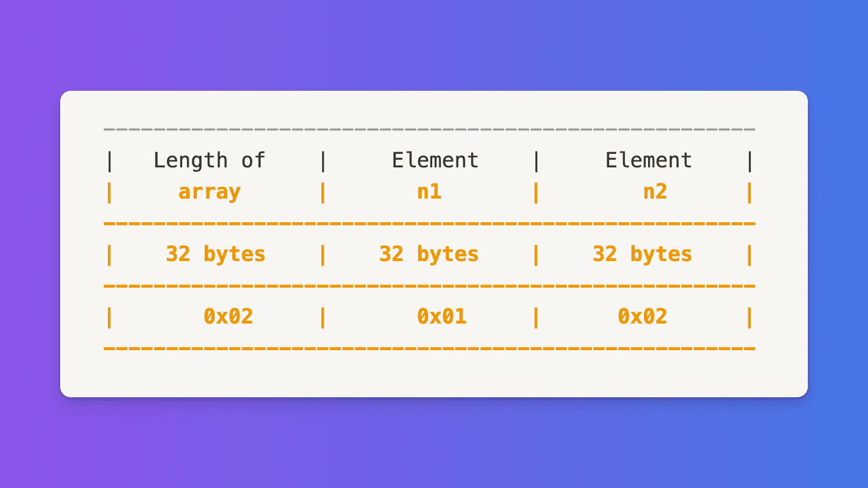Click the dark pipe right of second "Element"
868x488 pixels.
click(x=749, y=161)
